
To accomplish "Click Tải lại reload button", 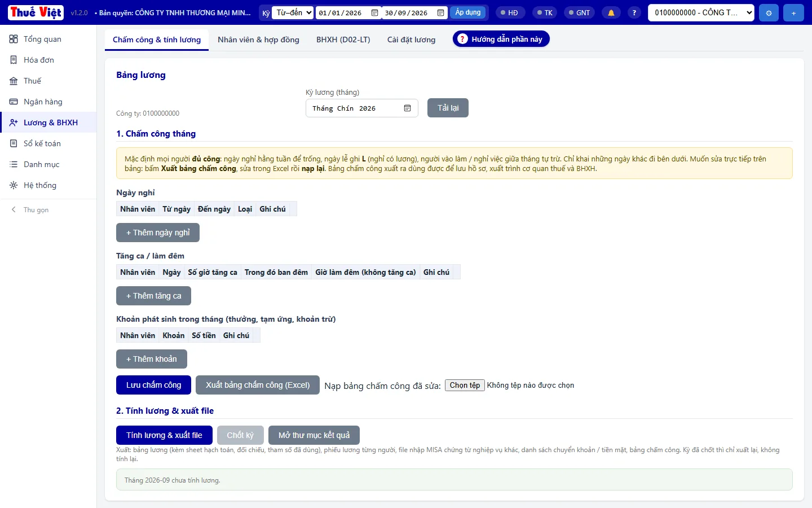I will pyautogui.click(x=448, y=108).
